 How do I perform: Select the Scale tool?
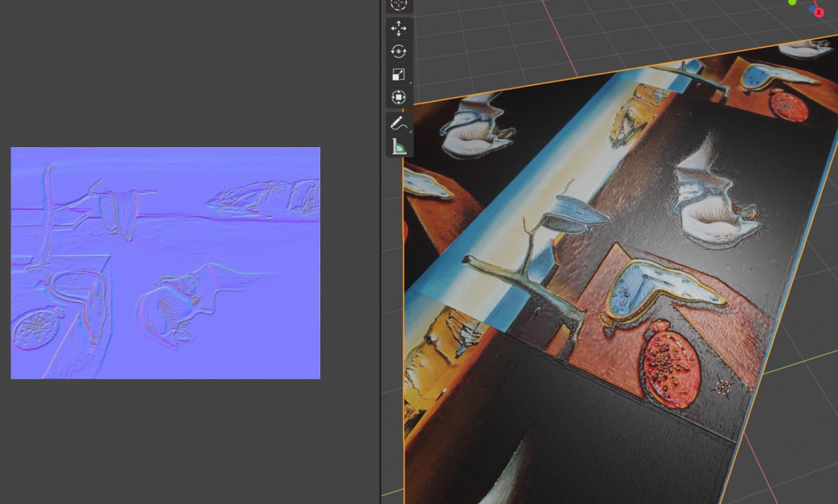point(399,75)
